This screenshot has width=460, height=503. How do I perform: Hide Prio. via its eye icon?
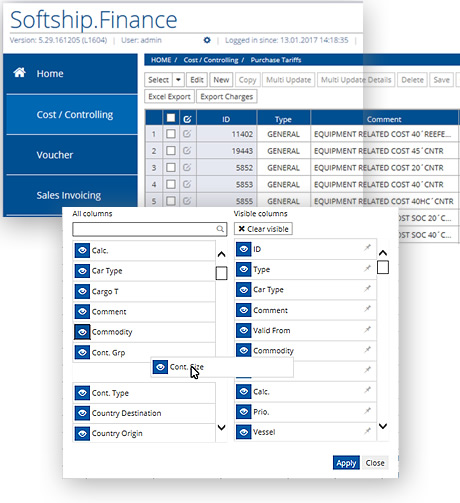(x=244, y=412)
